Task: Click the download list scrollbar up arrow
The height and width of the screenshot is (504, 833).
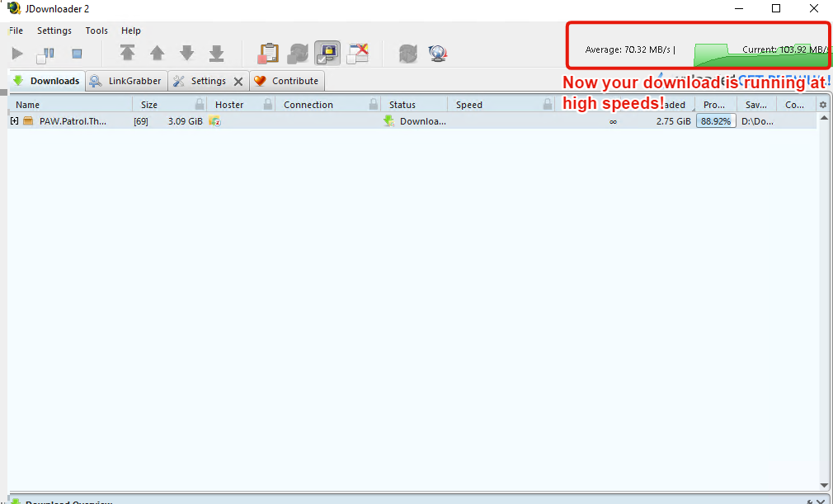Action: [x=824, y=117]
